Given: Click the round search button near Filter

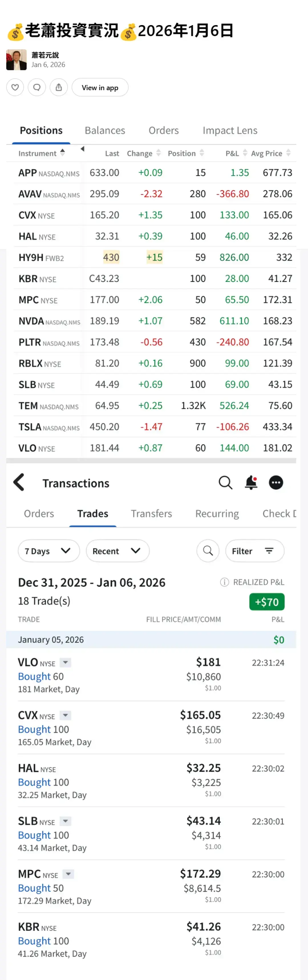Looking at the screenshot, I should pos(208,551).
